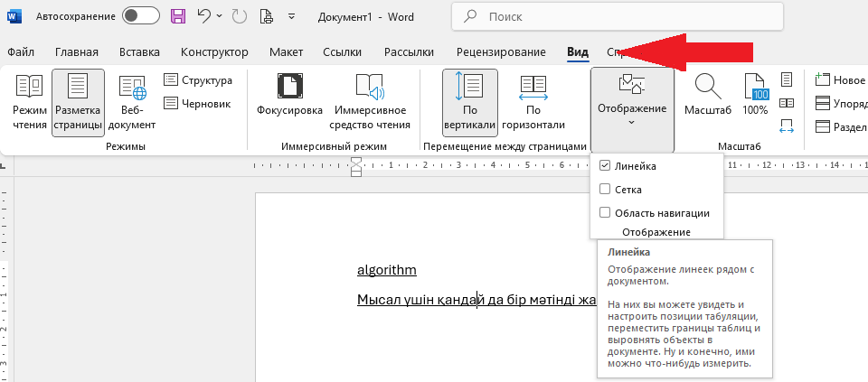Click the Page Width zoom icon
The image size is (868, 382).
pos(787,126)
